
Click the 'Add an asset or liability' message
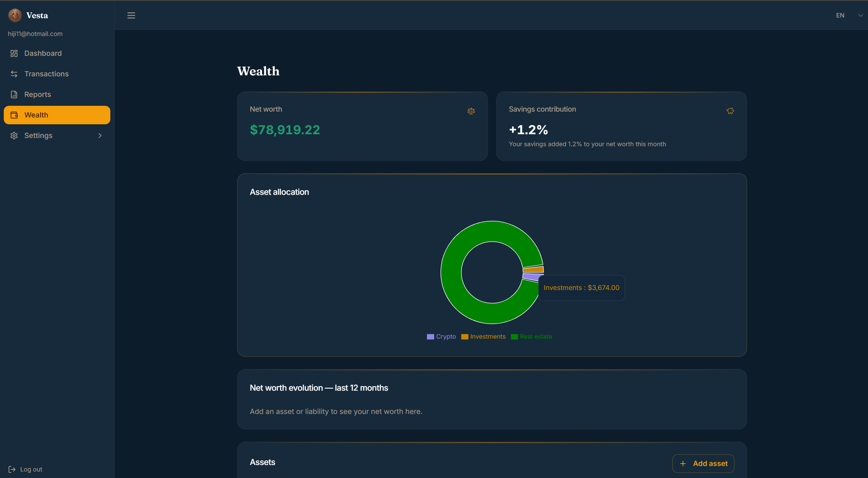[336, 412]
